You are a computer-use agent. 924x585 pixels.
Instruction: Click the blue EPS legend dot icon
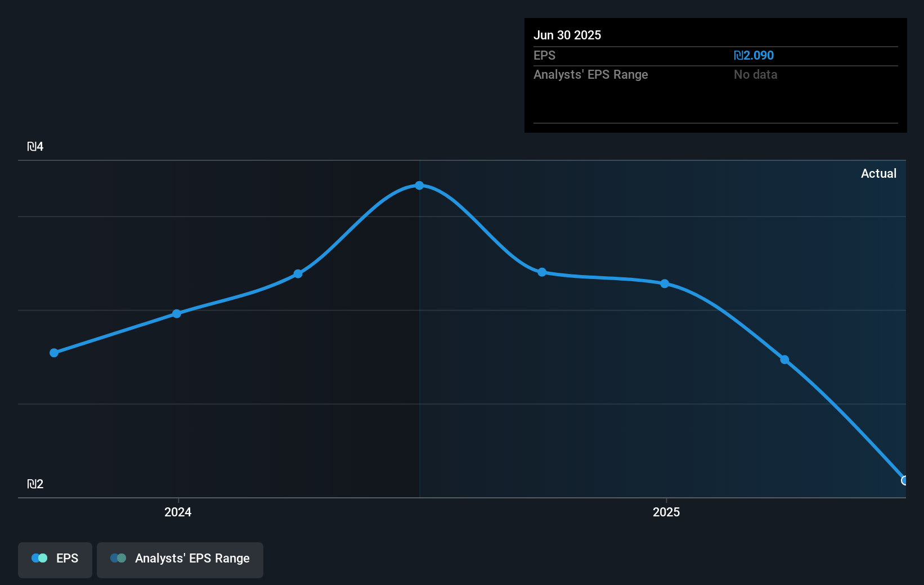pos(39,558)
